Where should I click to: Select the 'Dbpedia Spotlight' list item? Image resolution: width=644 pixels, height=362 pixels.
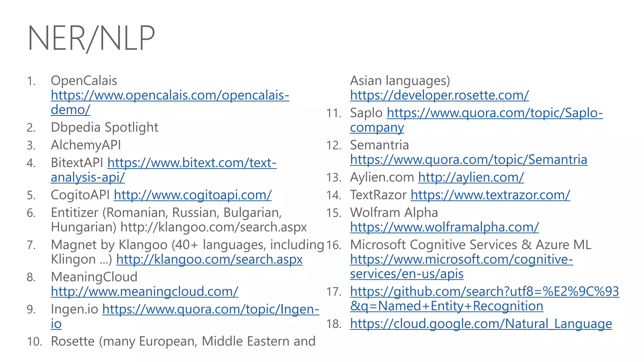click(x=105, y=127)
